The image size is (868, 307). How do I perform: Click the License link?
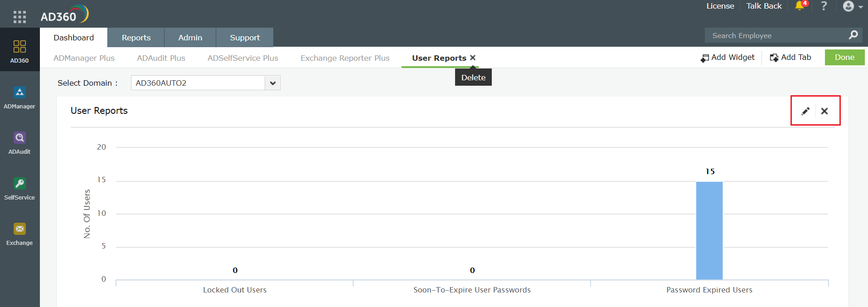click(720, 6)
